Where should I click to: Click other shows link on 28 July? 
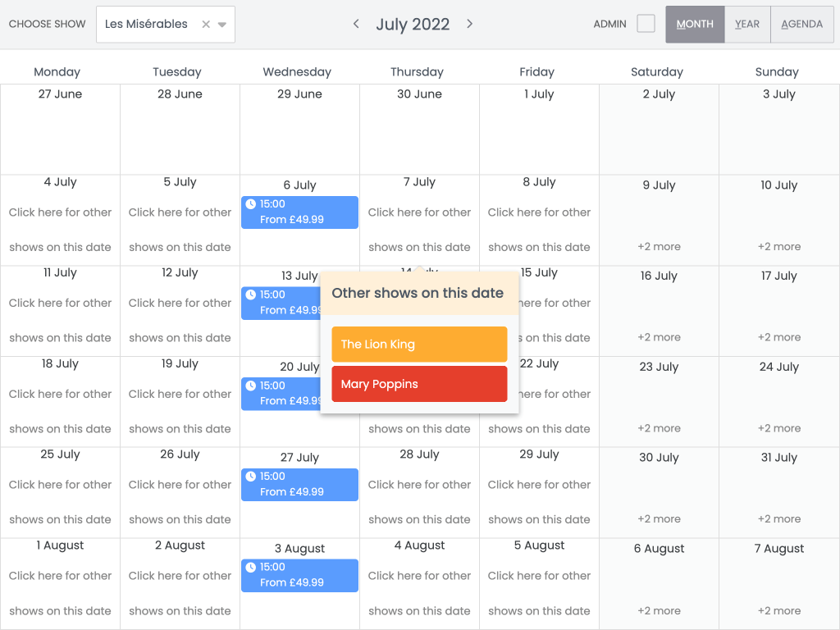[419, 502]
